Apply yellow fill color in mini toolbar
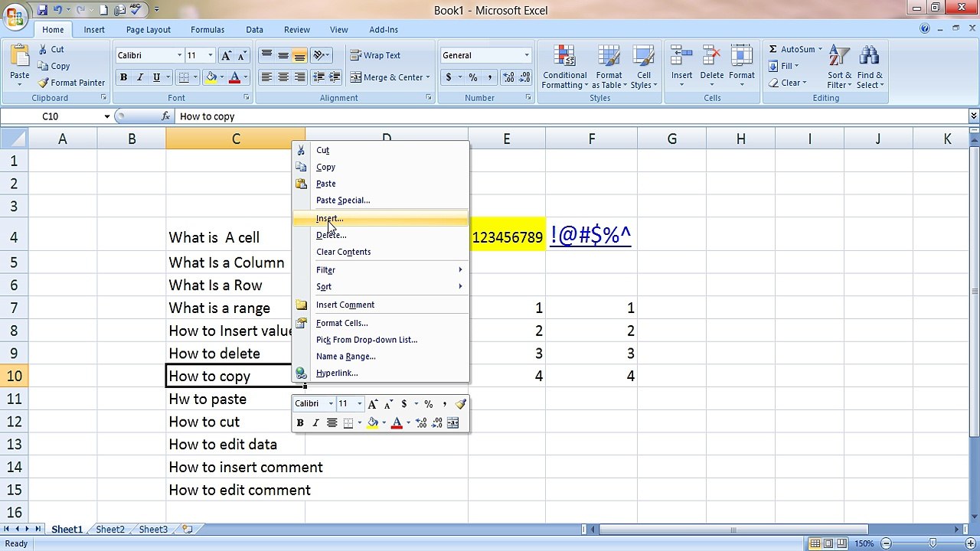980x551 pixels. (373, 422)
